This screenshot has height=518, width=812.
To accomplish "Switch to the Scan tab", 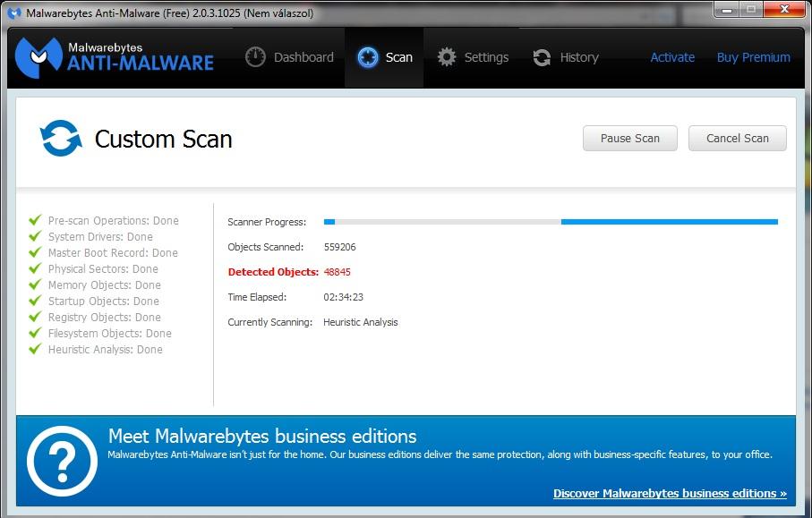I will click(384, 57).
